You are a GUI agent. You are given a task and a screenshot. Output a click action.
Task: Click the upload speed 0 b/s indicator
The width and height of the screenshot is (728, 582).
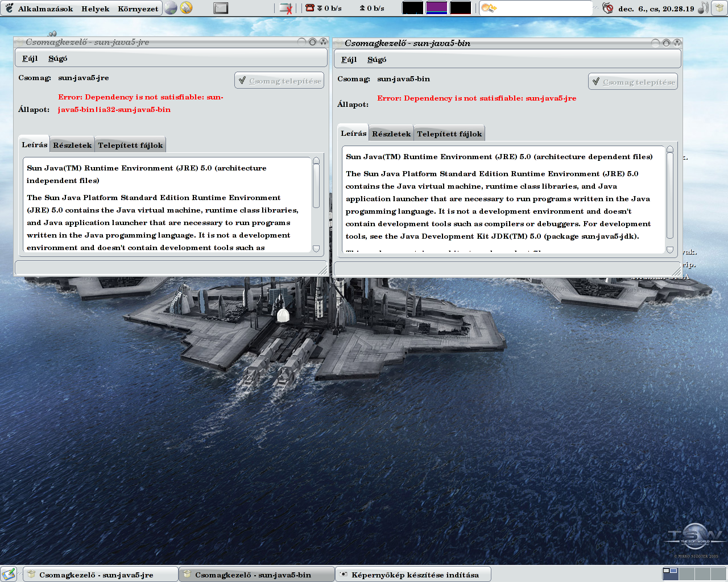[x=372, y=8]
